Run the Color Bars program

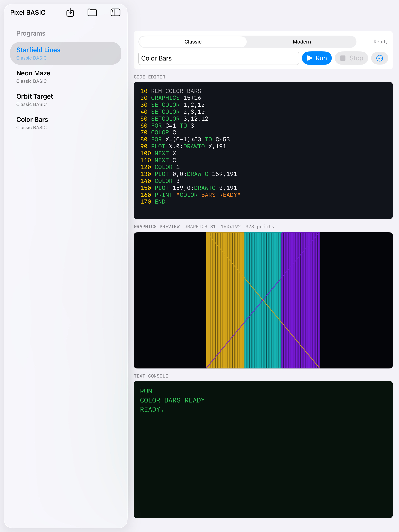(316, 58)
